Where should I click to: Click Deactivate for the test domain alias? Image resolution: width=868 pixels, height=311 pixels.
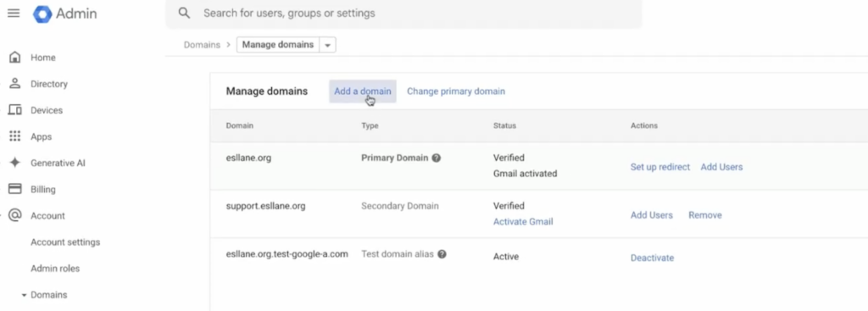click(x=652, y=258)
